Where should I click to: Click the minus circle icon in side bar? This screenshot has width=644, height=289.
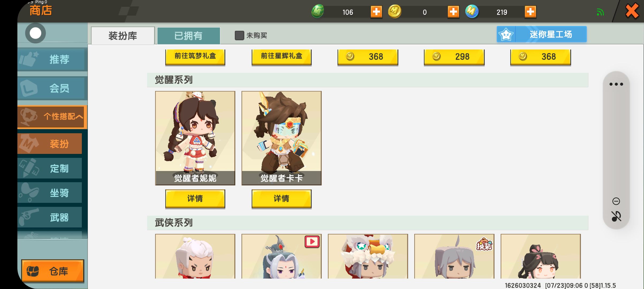click(x=616, y=201)
